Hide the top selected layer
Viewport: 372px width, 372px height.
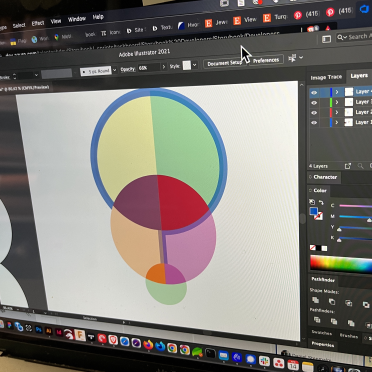[314, 93]
